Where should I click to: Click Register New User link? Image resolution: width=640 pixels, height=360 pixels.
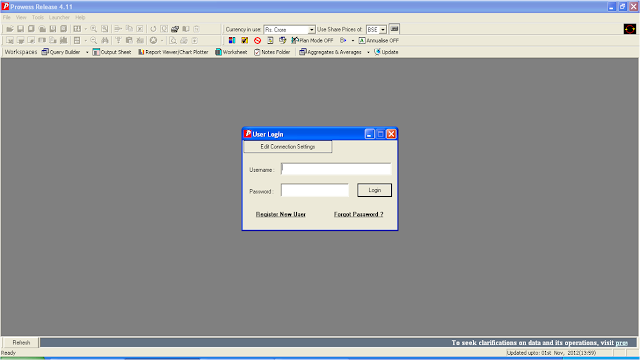[x=281, y=214]
